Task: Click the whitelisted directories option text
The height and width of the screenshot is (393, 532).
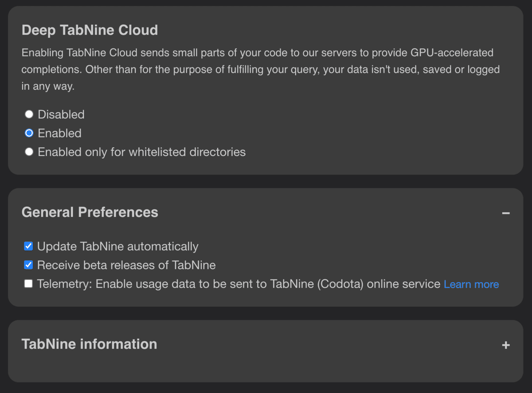Action: tap(142, 152)
